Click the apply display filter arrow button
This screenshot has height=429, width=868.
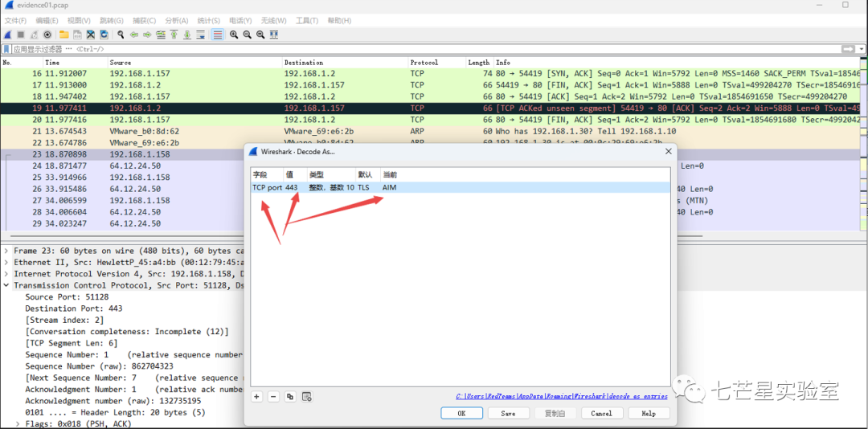click(x=848, y=49)
